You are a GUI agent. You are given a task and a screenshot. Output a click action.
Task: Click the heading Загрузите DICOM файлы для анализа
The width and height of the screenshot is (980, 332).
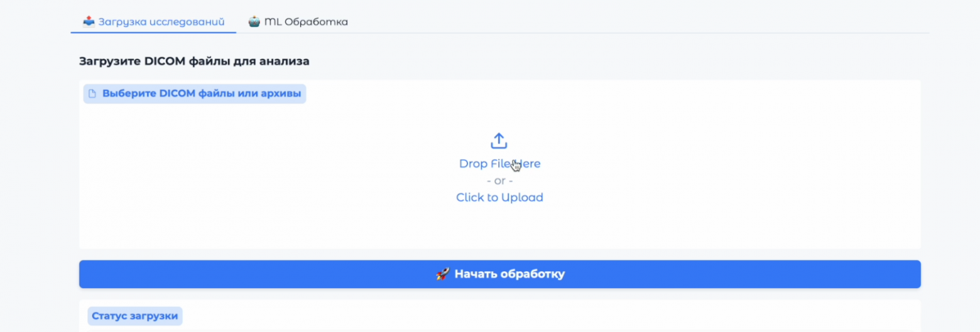194,62
